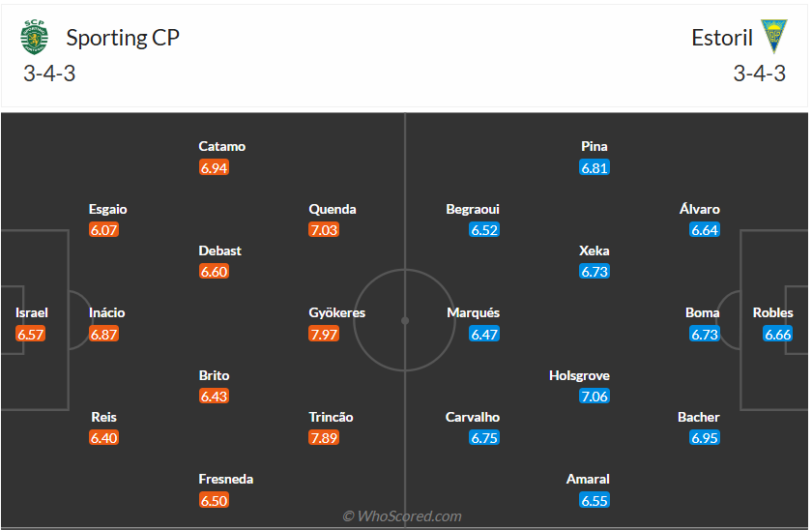The height and width of the screenshot is (530, 812).
Task: Click the Sporting CP club crest
Action: click(34, 38)
